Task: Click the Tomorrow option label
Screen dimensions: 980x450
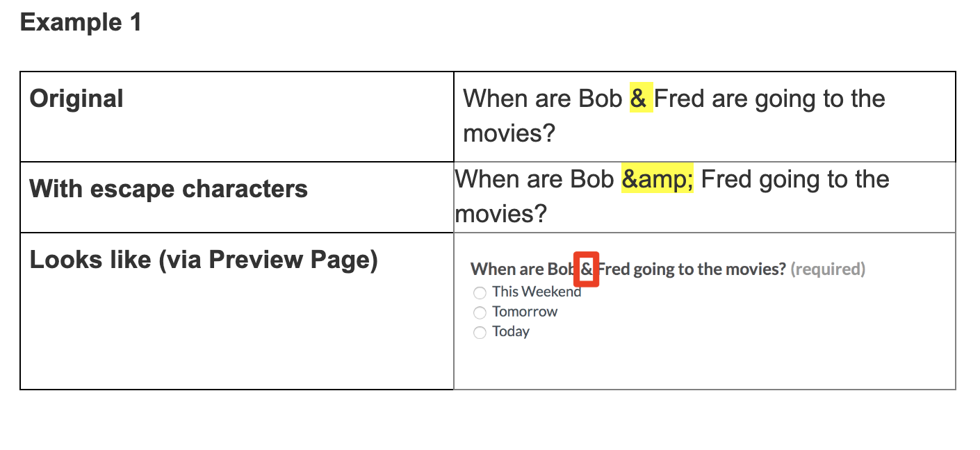Action: pyautogui.click(x=525, y=312)
